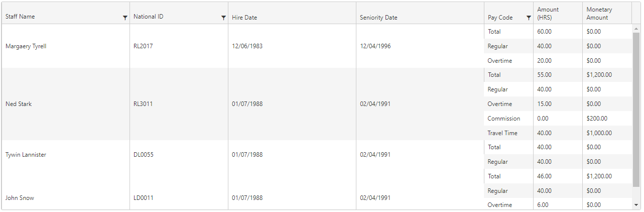This screenshot has width=644, height=212.
Task: Select the Commission pay code cell
Action: click(x=503, y=119)
